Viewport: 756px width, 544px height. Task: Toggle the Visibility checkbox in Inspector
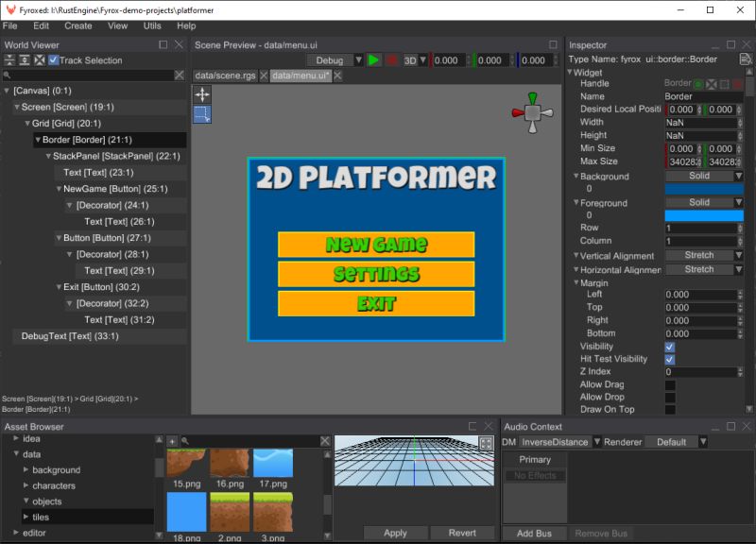[671, 346]
